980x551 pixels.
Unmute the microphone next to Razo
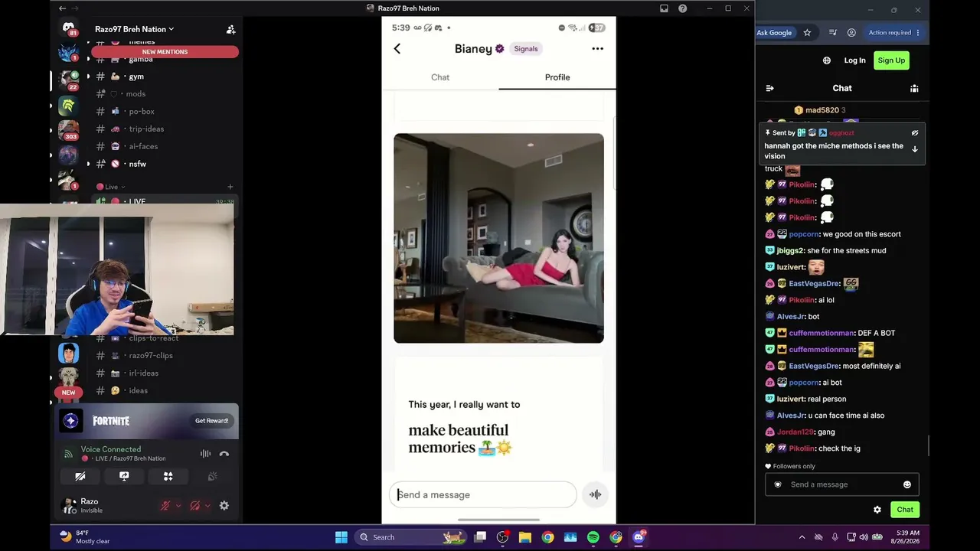pyautogui.click(x=165, y=506)
